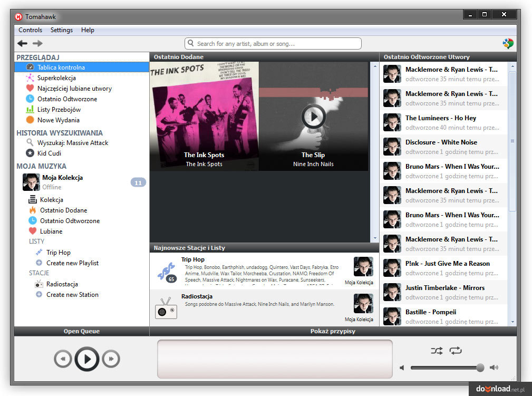Click the Superkolekcja star icon

tap(30, 78)
